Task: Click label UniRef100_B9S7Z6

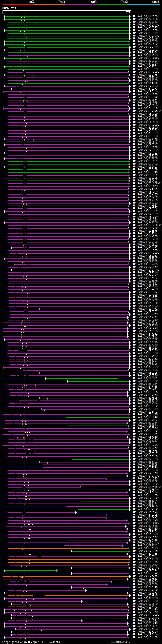Action: pyautogui.click(x=145, y=325)
